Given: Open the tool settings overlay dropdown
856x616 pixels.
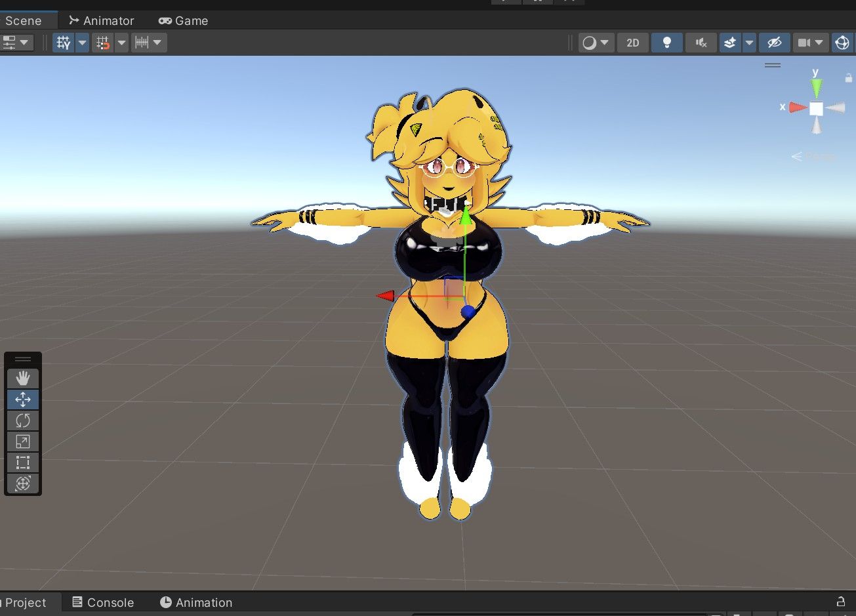Looking at the screenshot, I should 16,43.
